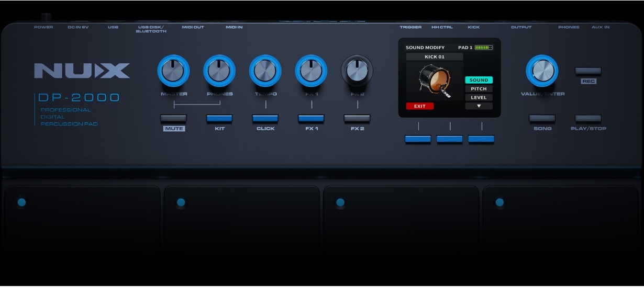The width and height of the screenshot is (644, 297).
Task: Click the FX 1 knob
Action: point(311,71)
